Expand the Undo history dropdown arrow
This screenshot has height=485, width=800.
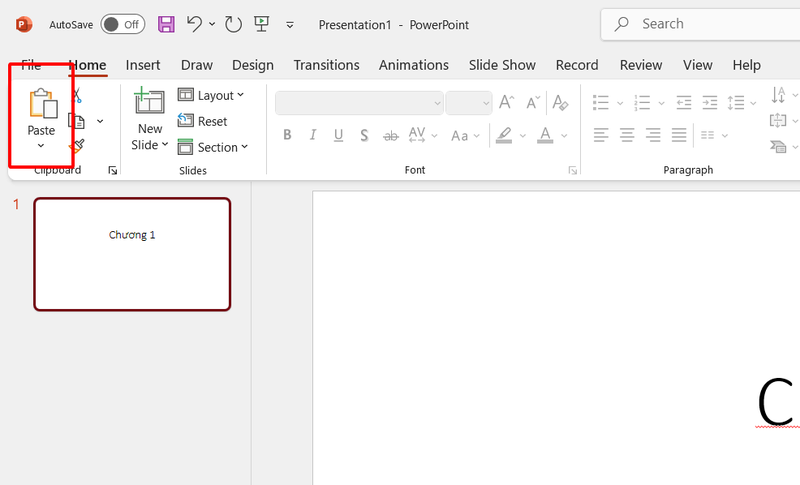[x=212, y=24]
